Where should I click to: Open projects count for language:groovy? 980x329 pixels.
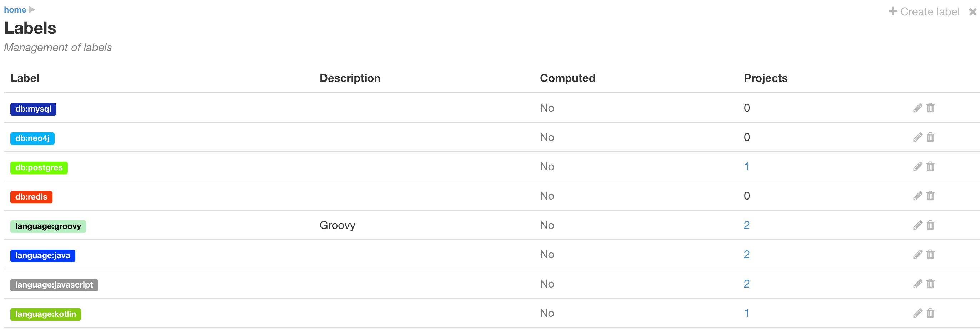click(x=746, y=225)
